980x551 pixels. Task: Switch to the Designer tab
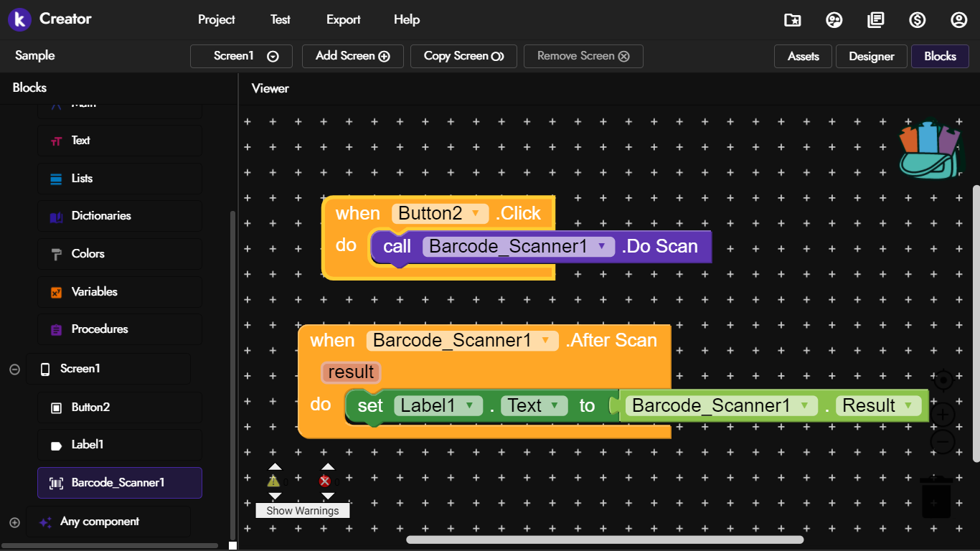(871, 56)
